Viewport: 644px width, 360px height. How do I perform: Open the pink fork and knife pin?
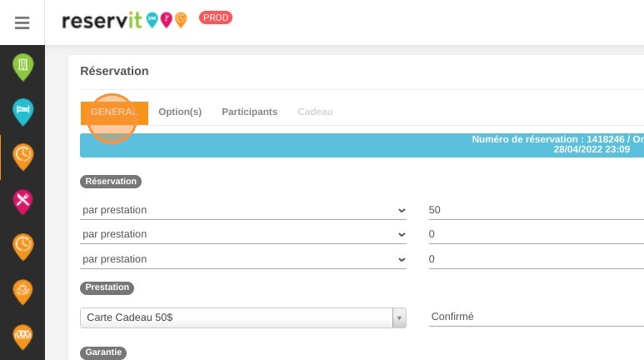pyautogui.click(x=23, y=202)
